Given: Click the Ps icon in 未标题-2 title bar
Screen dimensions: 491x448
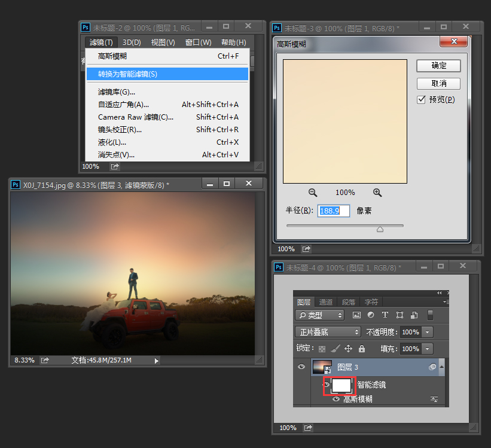Looking at the screenshot, I should [x=86, y=28].
